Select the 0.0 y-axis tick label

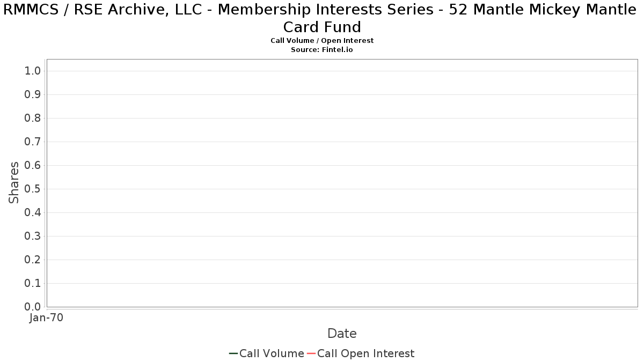[x=33, y=307]
